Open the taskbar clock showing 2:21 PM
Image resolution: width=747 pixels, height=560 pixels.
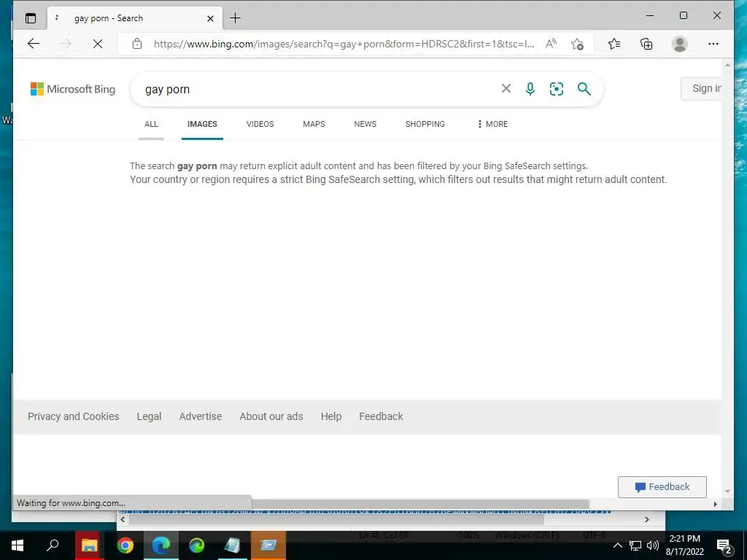(684, 545)
